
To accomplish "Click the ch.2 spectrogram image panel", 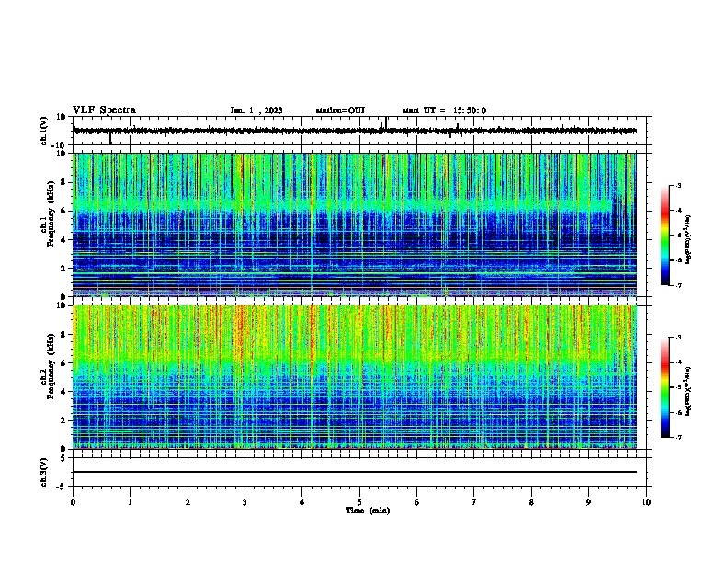I will coord(355,377).
